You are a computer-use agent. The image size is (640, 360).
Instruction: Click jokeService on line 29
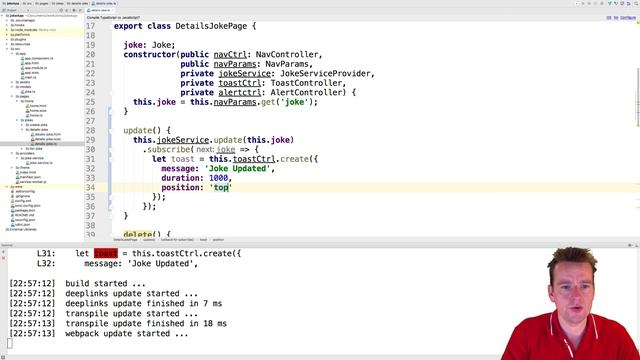click(183, 140)
